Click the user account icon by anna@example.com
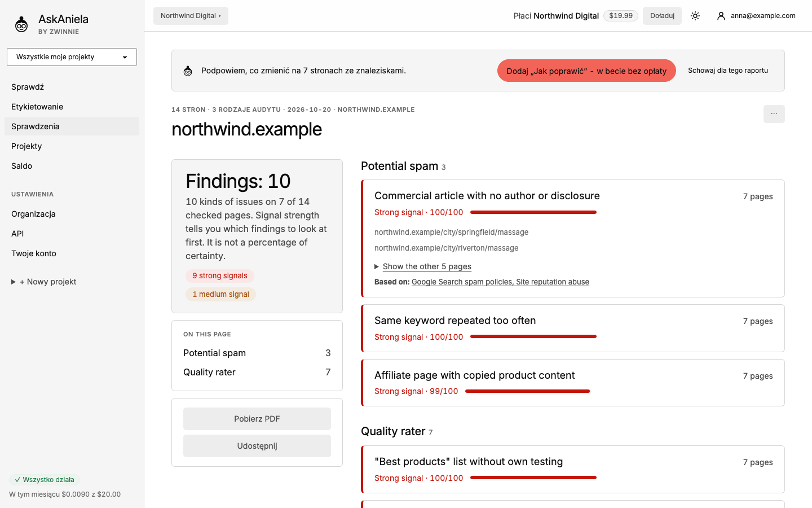812x508 pixels. (x=721, y=16)
